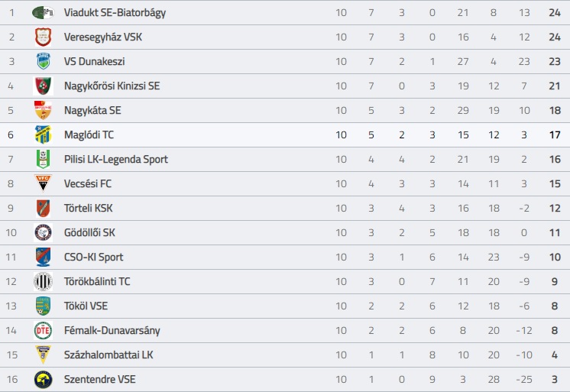Click the Viadukt SE-Biatorbágy club crest

pyautogui.click(x=43, y=13)
